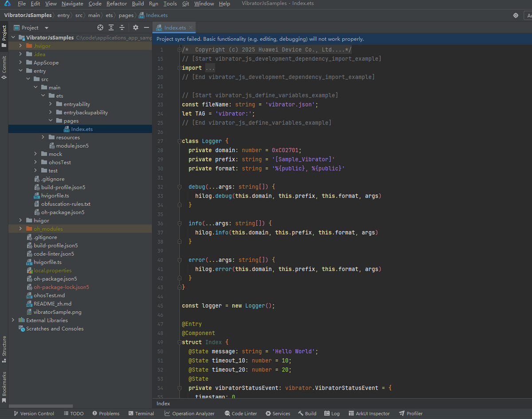Click the Version Control button
Image resolution: width=532 pixels, height=419 pixels.
34,413
